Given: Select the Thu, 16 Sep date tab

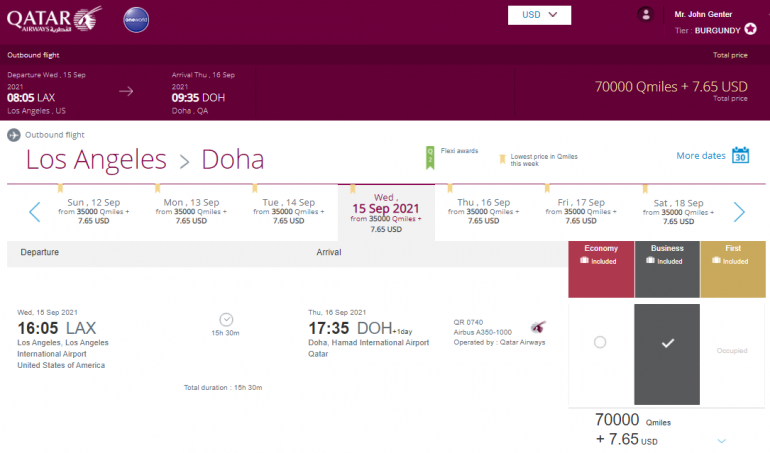Looking at the screenshot, I should tap(484, 211).
